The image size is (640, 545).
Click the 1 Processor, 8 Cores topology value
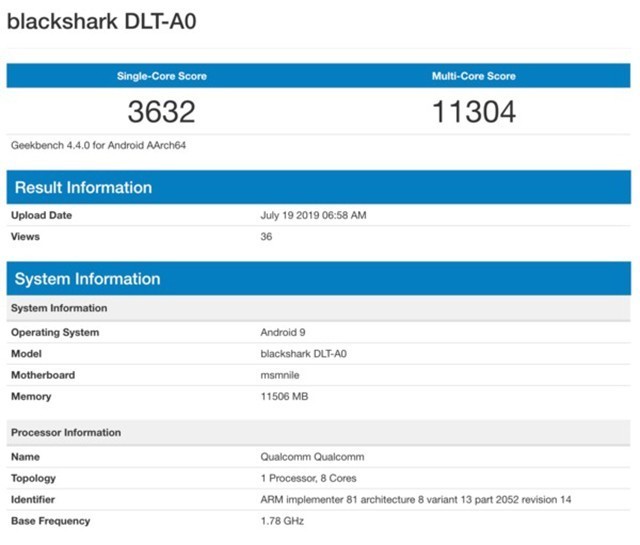(x=308, y=478)
